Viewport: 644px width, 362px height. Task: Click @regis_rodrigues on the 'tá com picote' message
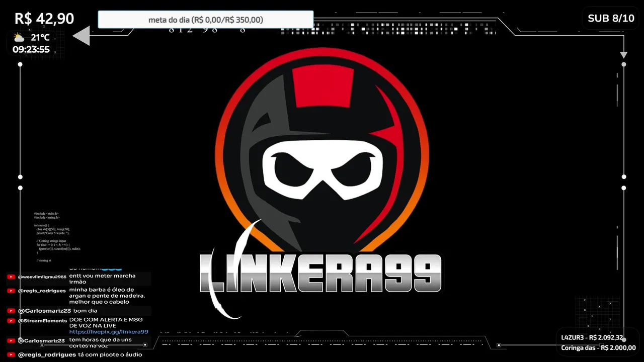(x=47, y=355)
